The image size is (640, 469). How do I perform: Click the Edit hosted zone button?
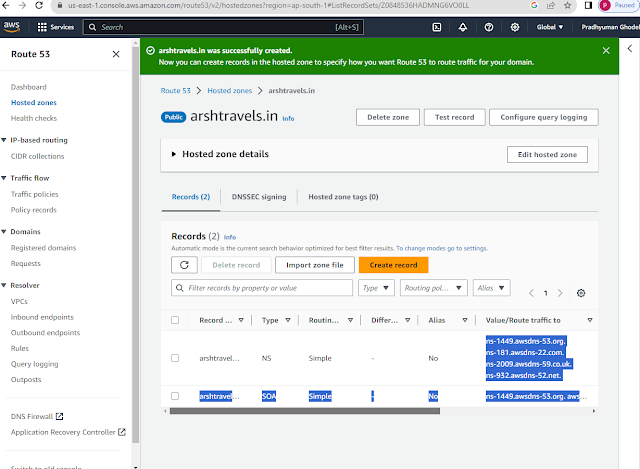click(547, 154)
